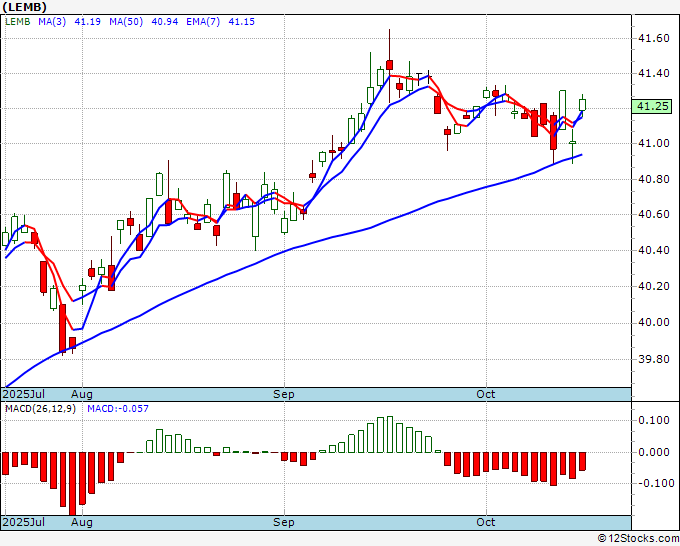Click the 41.60 price axis label
Screen dimensions: 680x546
tap(654, 38)
